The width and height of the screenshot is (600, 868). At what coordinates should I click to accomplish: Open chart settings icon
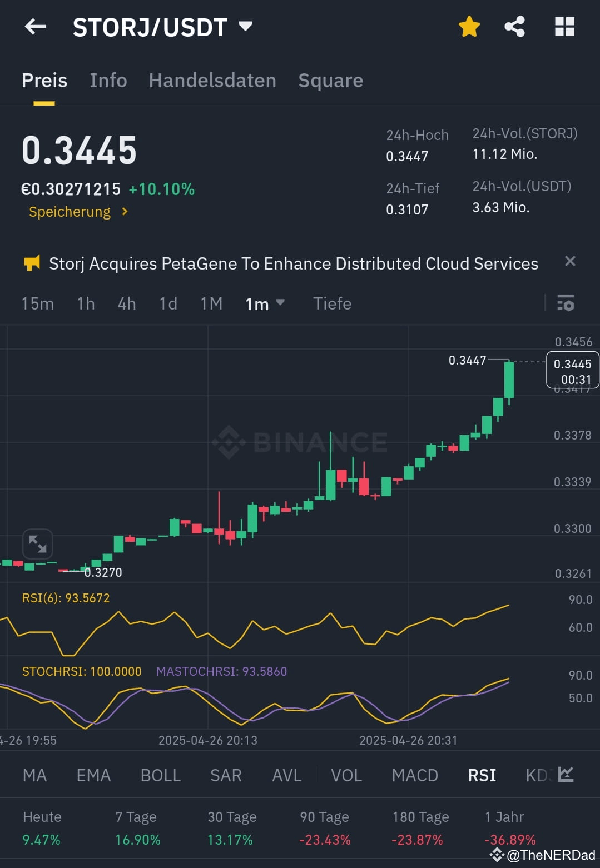pos(566,303)
